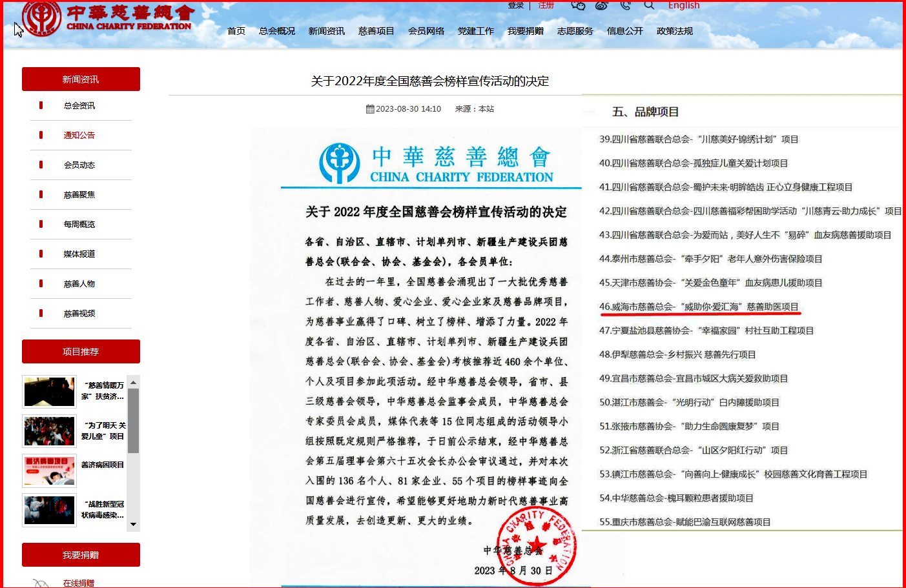
Task: Open the 会员网络 menu item
Action: (426, 31)
